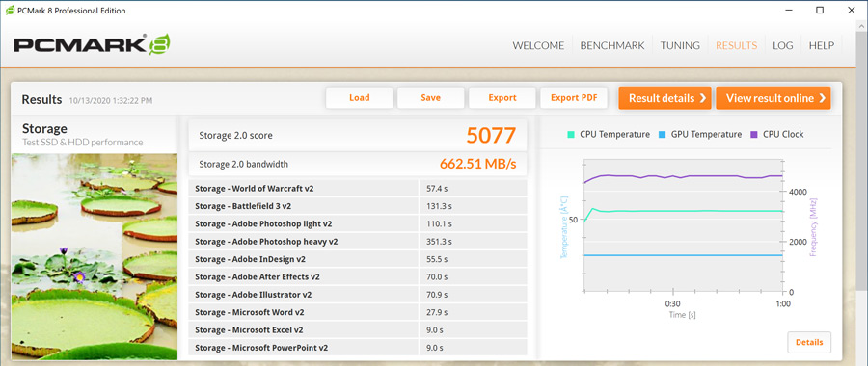Click the Time [s] axis label

tap(683, 315)
